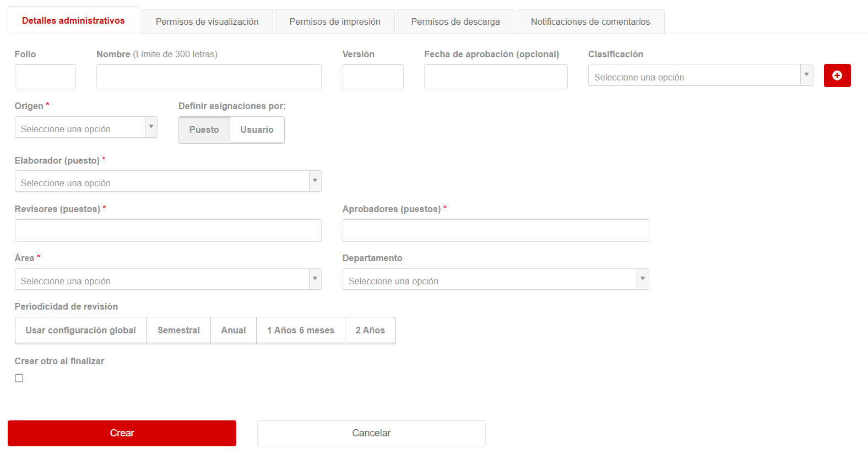The image size is (868, 454).
Task: Click the red plus icon beside Clasificación
Action: (x=837, y=75)
